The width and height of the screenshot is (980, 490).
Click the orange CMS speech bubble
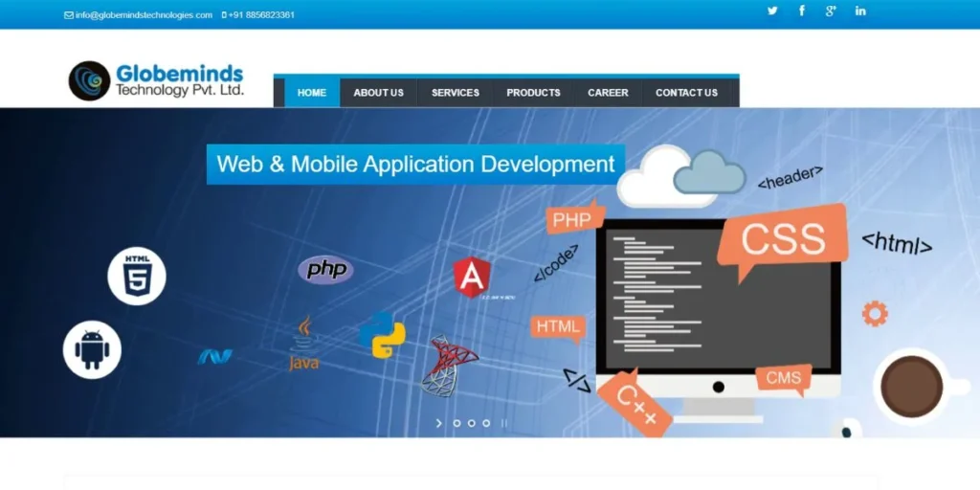[x=784, y=380]
